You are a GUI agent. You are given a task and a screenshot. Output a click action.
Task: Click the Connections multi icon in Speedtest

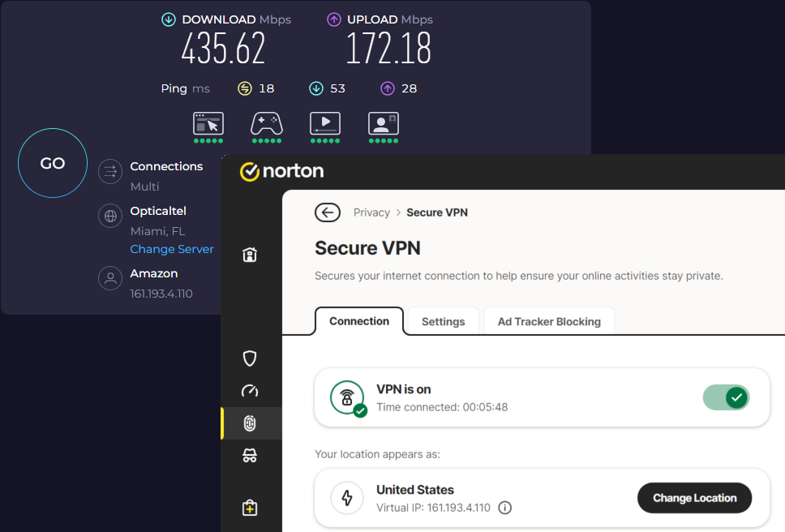tap(110, 172)
